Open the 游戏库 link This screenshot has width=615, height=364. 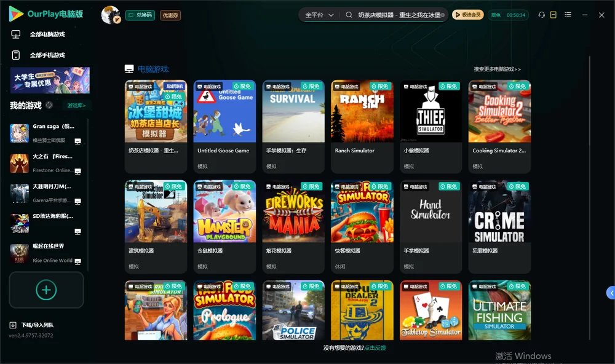click(76, 105)
